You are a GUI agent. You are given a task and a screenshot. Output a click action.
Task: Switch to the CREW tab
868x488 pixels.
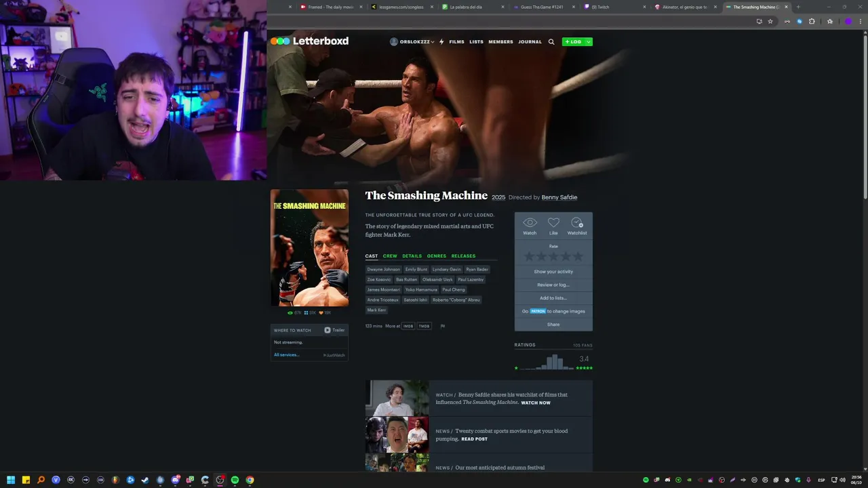tap(390, 256)
